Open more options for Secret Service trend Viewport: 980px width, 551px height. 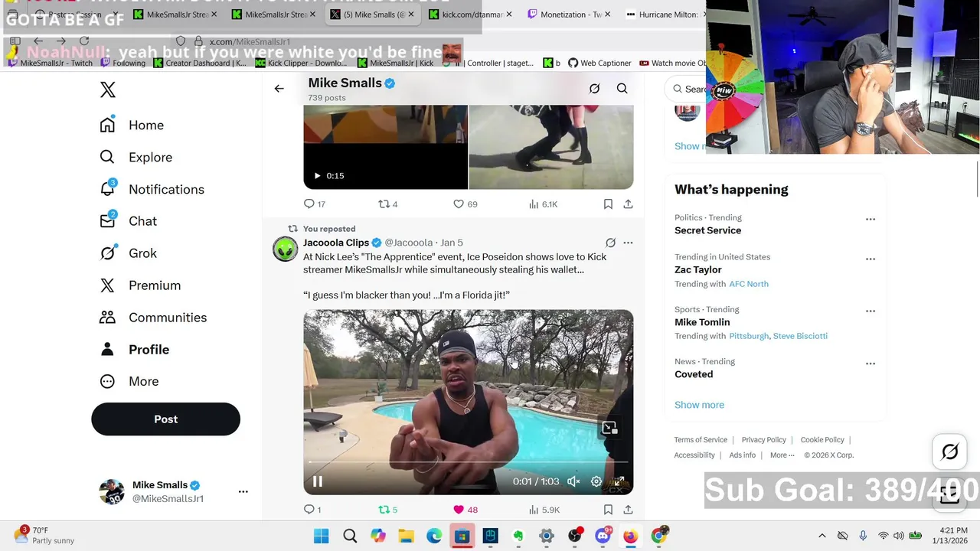tap(871, 220)
